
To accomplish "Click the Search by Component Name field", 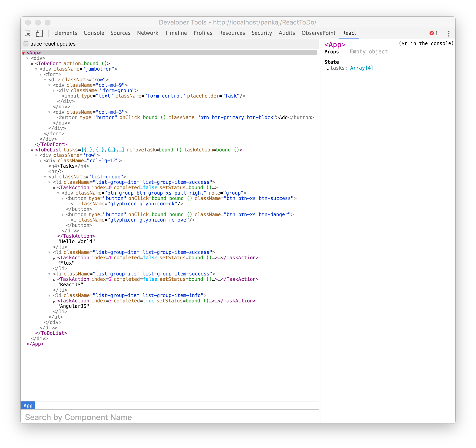I will coord(170,417).
